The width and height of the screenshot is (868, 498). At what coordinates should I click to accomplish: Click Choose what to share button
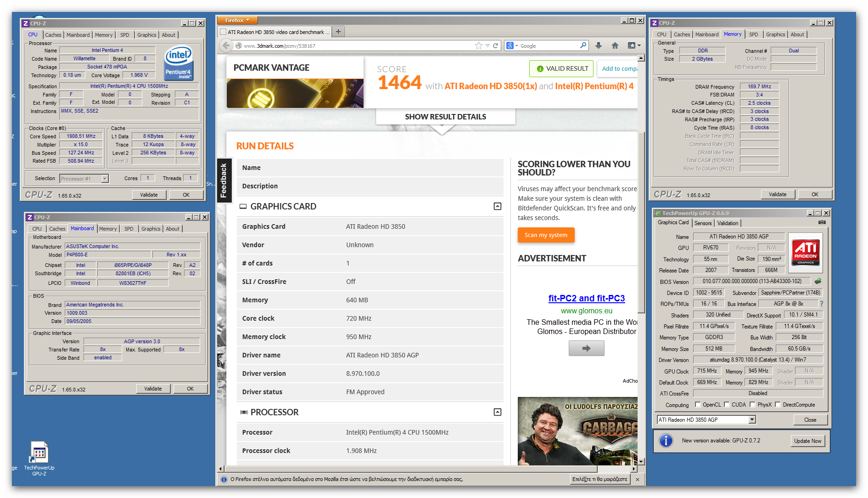[x=599, y=479]
